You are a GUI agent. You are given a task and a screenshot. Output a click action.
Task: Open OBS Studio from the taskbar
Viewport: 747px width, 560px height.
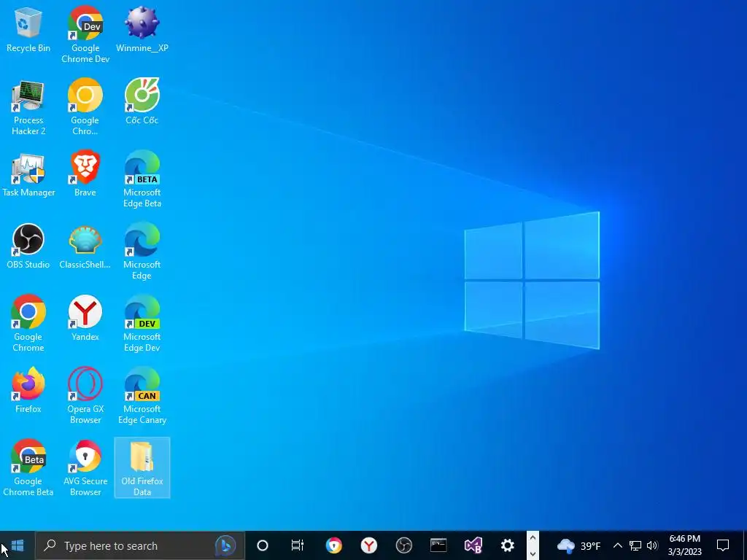coord(404,545)
